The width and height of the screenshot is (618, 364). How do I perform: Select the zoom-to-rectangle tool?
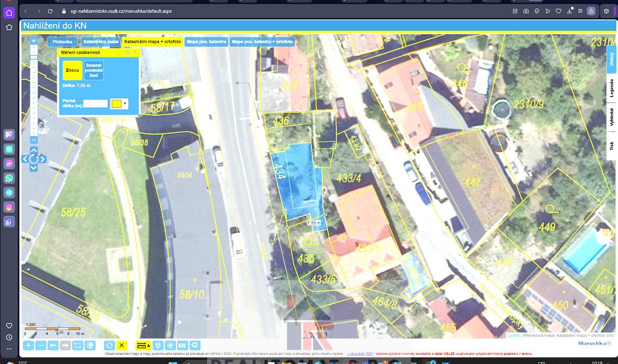pos(78,345)
